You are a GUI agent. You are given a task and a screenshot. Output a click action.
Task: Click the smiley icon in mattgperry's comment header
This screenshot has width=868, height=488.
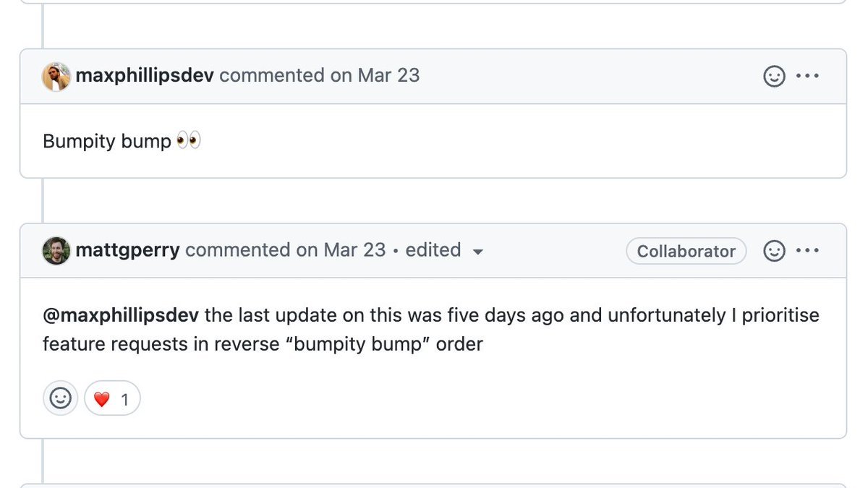click(774, 251)
